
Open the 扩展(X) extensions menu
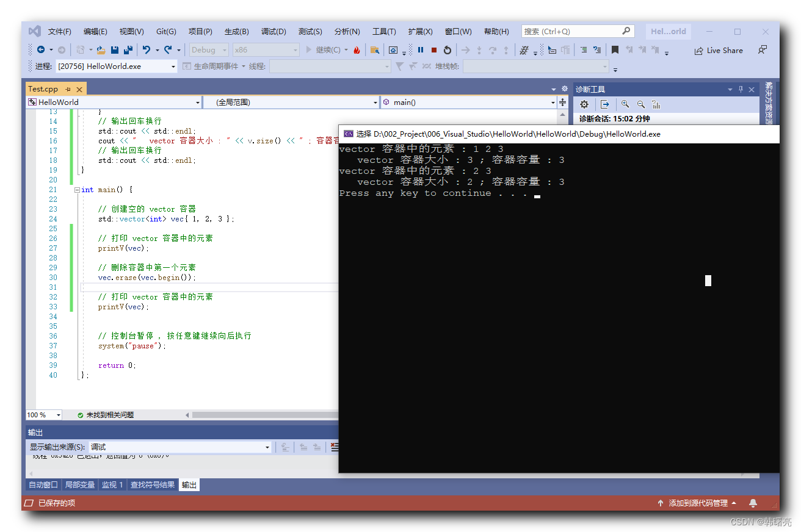click(420, 32)
